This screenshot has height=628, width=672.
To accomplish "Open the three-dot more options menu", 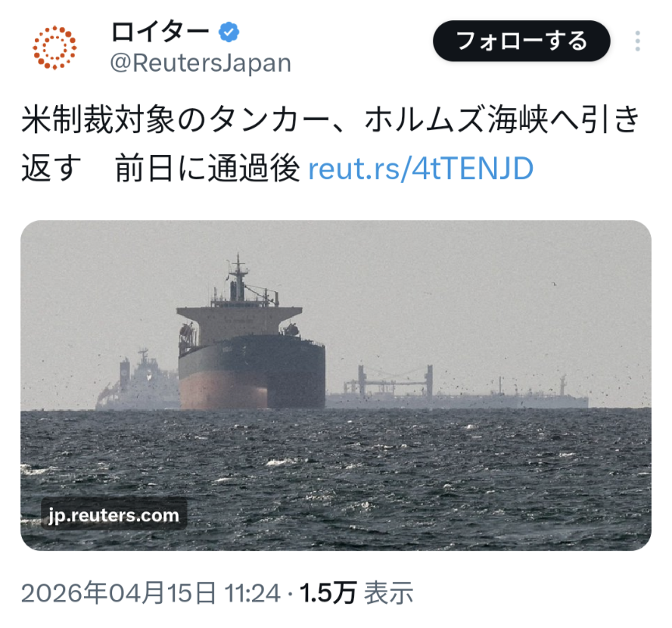I will [637, 41].
